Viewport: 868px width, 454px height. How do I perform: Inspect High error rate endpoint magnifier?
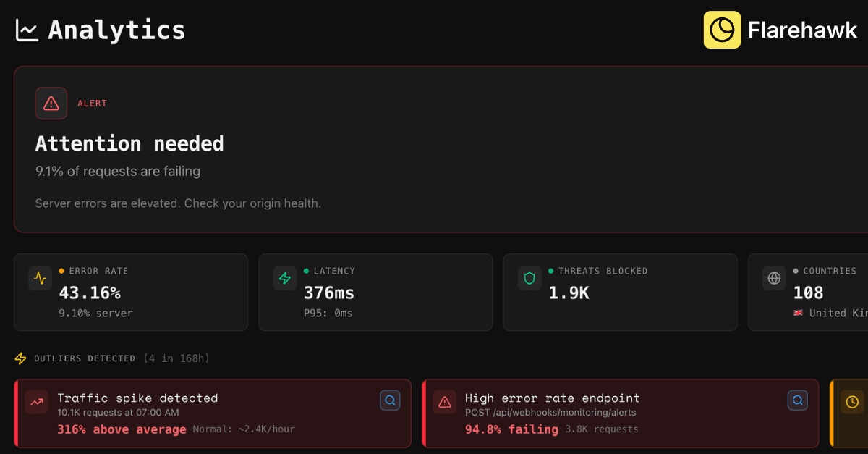797,400
